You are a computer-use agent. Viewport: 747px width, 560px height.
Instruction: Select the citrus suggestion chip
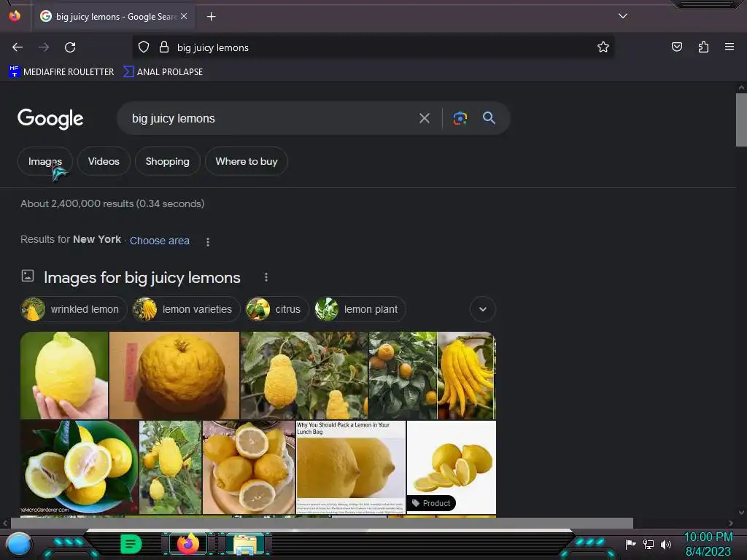(276, 309)
